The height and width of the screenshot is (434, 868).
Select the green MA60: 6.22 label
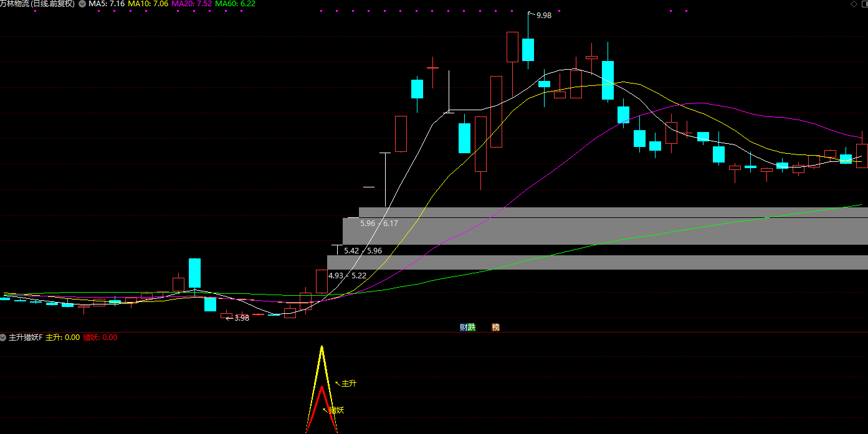pos(235,4)
